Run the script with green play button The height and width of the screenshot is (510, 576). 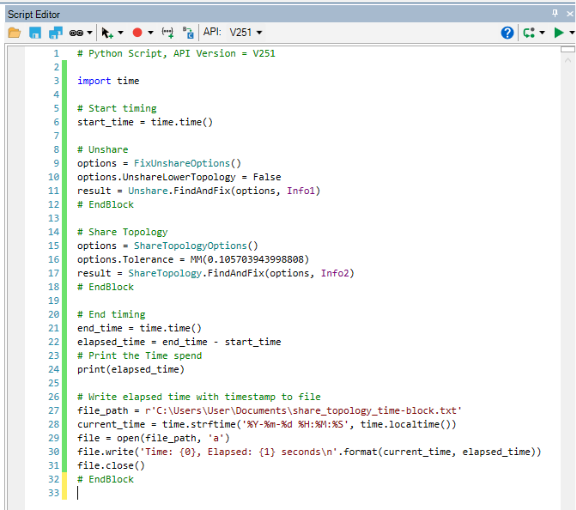tap(559, 33)
